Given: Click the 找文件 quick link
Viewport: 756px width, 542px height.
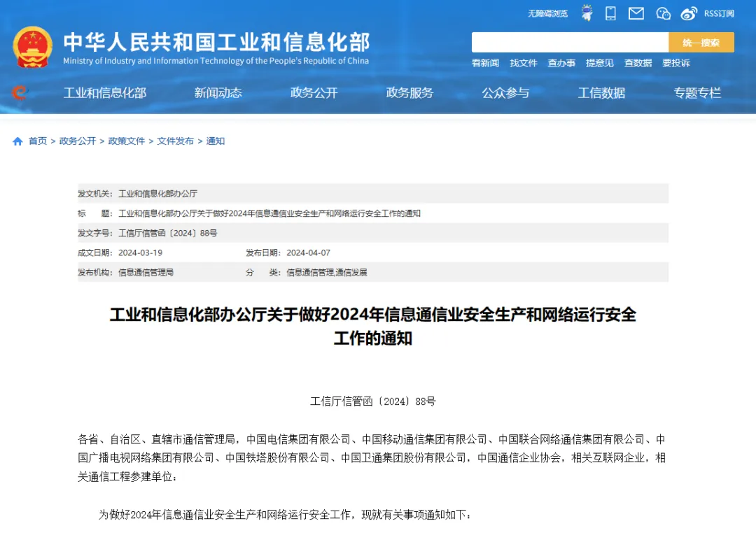Looking at the screenshot, I should click(x=524, y=63).
